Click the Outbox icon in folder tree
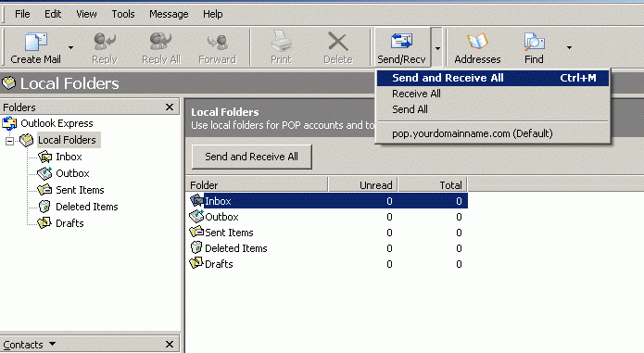Image resolution: width=644 pixels, height=353 pixels. click(44, 173)
